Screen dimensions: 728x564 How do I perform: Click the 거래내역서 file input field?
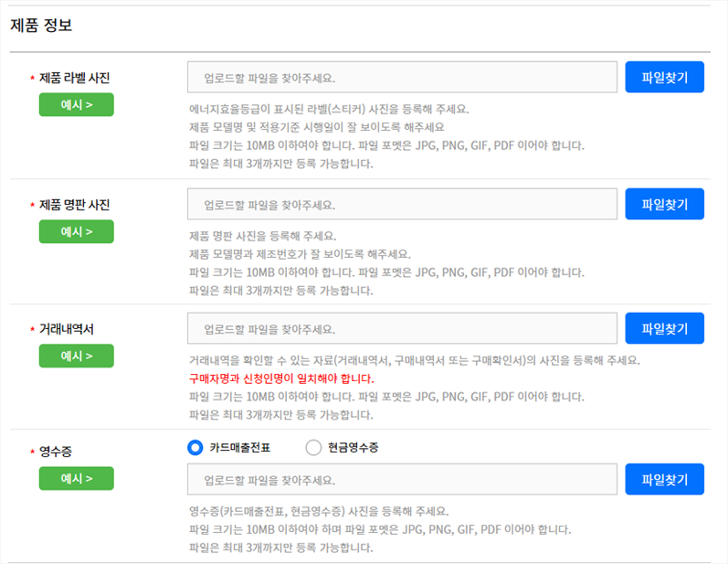pyautogui.click(x=402, y=328)
